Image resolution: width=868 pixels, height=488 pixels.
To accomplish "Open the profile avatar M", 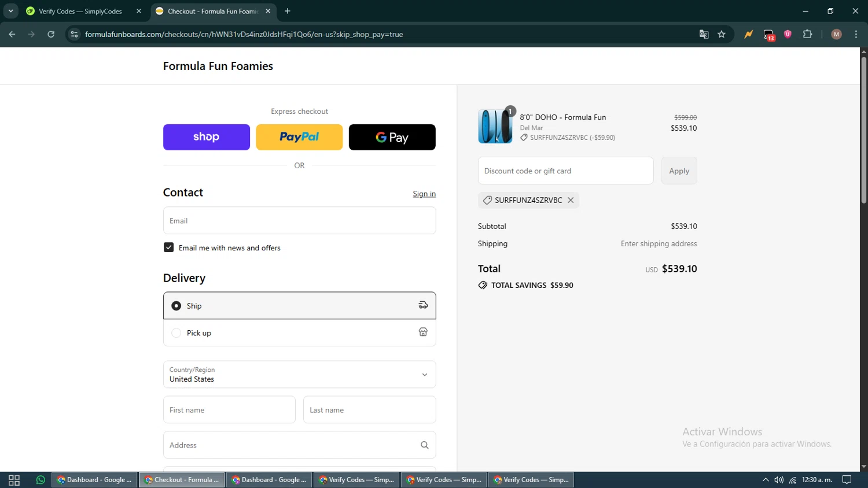I will pyautogui.click(x=836, y=34).
